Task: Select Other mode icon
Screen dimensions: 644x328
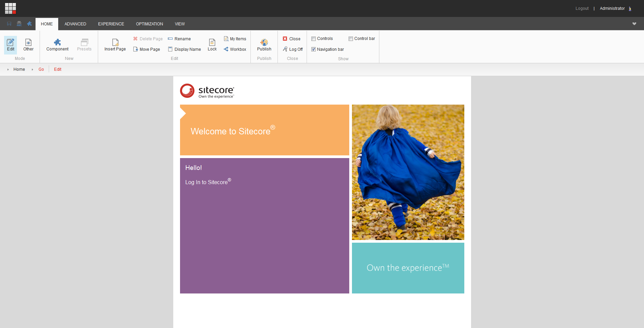Action: click(x=28, y=42)
